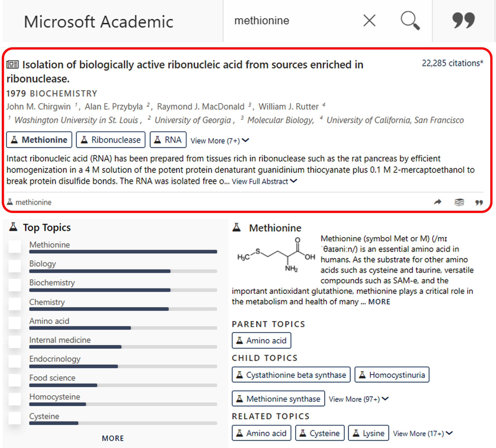
Task: Tick the Biochemistry topic checkbox
Action: (x=15, y=285)
